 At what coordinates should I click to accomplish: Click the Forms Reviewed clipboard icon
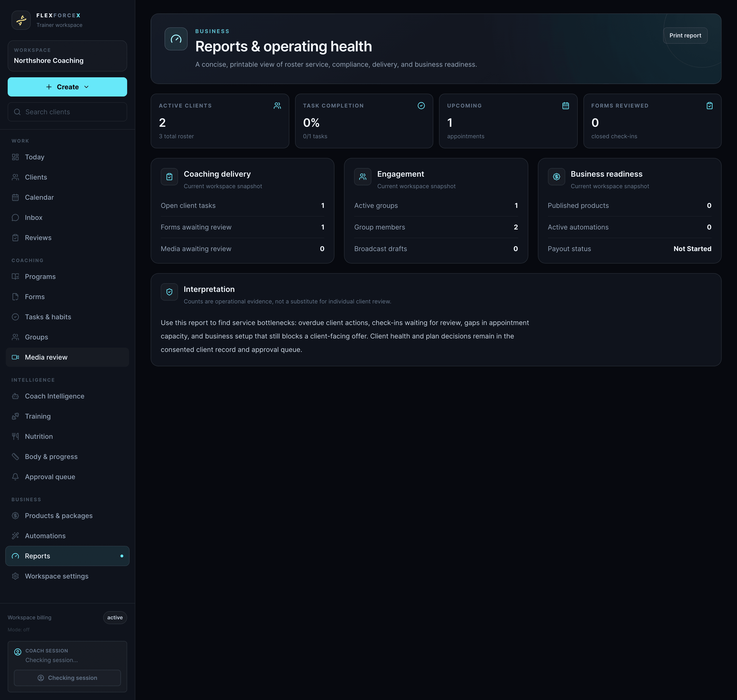coord(709,106)
